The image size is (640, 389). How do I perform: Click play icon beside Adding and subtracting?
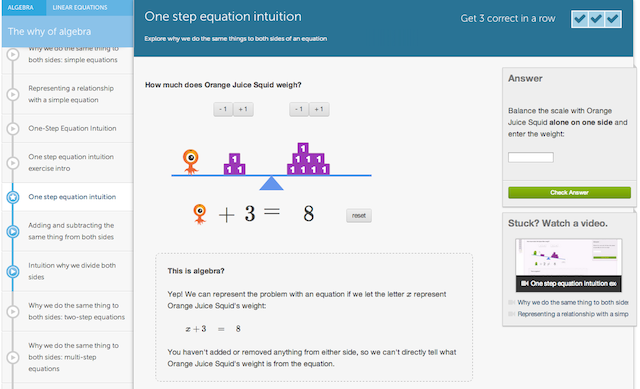click(x=13, y=231)
